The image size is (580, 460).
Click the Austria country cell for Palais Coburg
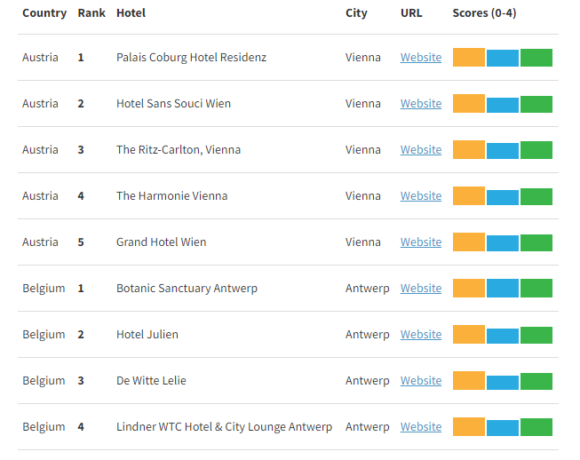[40, 57]
